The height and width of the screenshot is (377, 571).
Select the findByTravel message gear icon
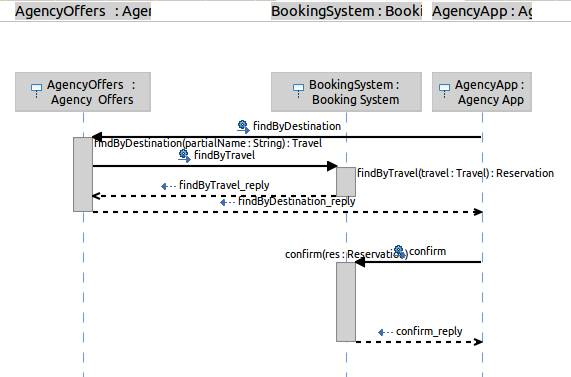point(184,156)
